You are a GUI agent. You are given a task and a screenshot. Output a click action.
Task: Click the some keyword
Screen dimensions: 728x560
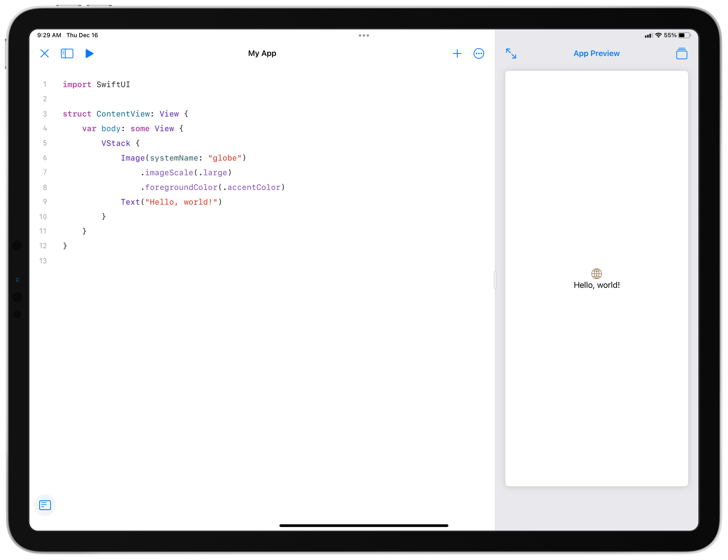pos(140,129)
